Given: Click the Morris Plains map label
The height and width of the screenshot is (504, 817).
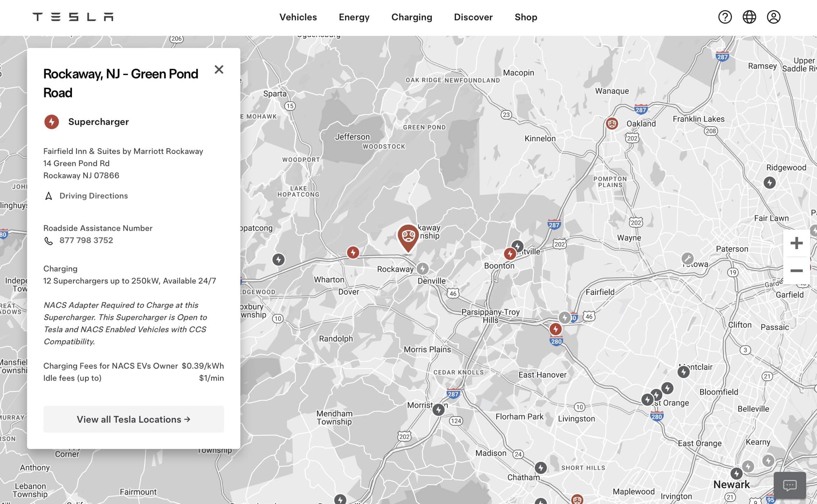Looking at the screenshot, I should 427,350.
